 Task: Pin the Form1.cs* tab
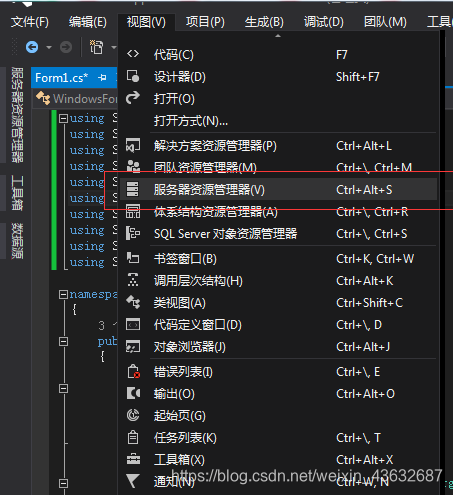[x=102, y=78]
